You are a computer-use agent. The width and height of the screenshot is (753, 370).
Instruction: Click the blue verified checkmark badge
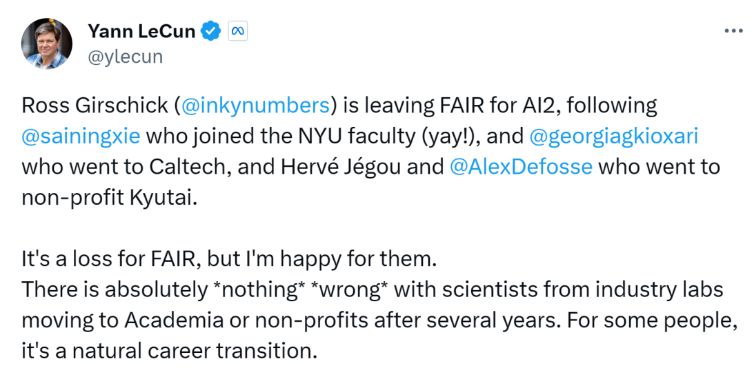pos(210,32)
